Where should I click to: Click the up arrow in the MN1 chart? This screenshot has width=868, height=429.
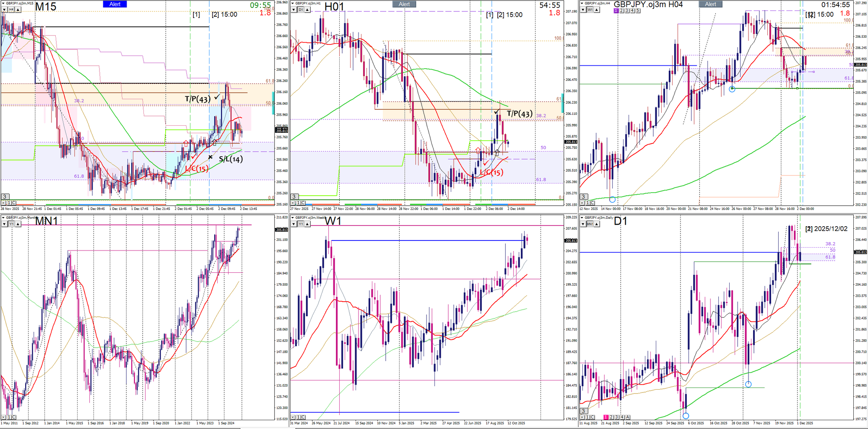18,224
